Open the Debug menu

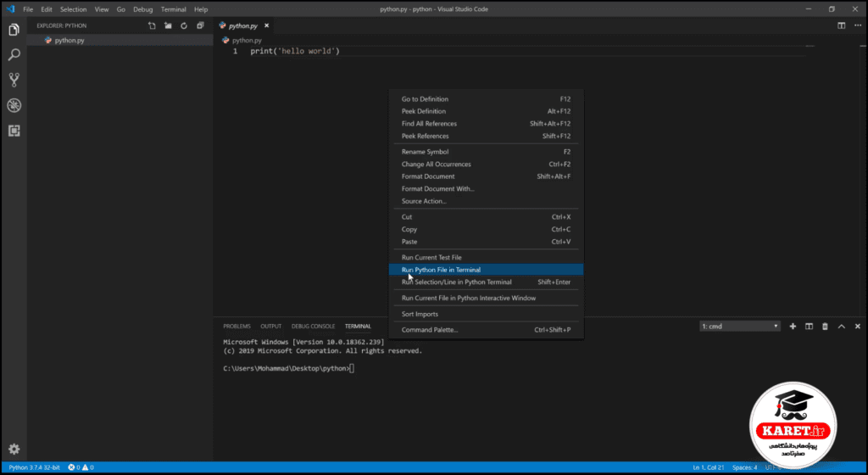point(142,9)
